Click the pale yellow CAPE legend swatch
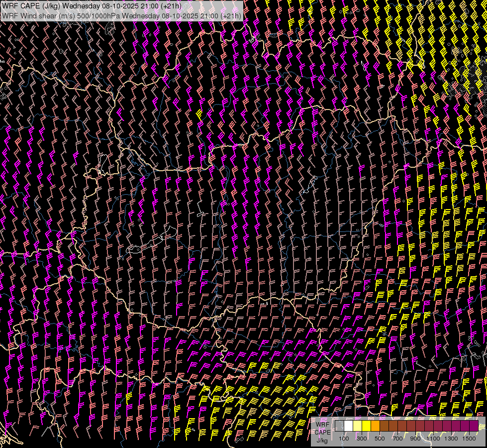The height and width of the screenshot is (448, 487). (x=357, y=426)
